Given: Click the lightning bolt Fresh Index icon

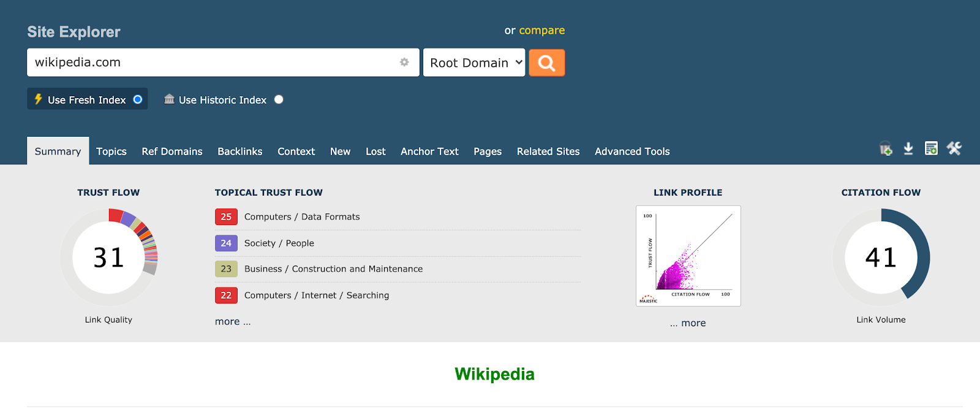Looking at the screenshot, I should (x=38, y=99).
